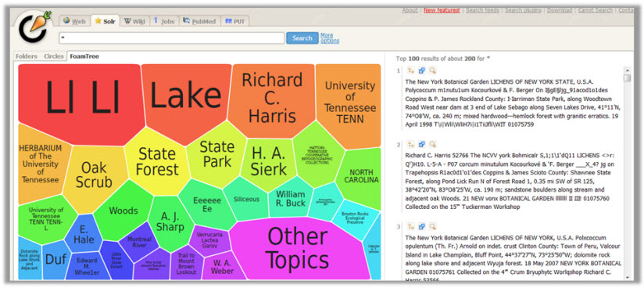Switch to Circles visualization tab
644x288 pixels.
click(54, 56)
